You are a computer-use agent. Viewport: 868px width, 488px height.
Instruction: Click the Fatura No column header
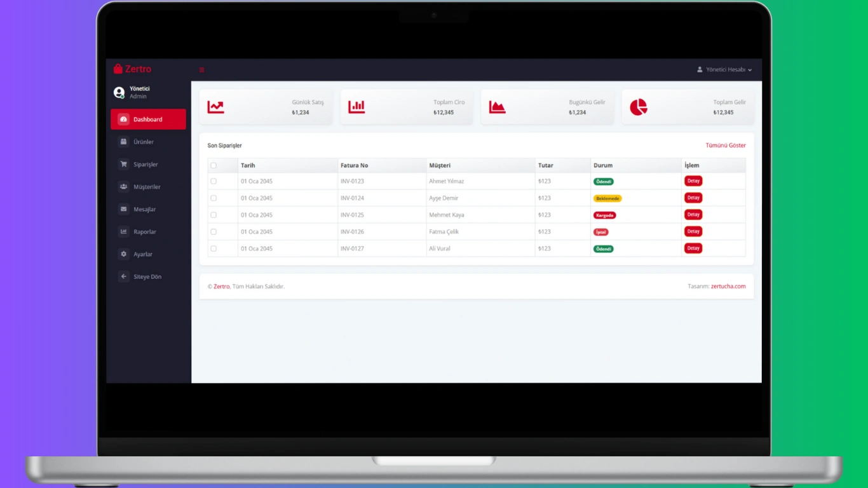[x=354, y=165]
